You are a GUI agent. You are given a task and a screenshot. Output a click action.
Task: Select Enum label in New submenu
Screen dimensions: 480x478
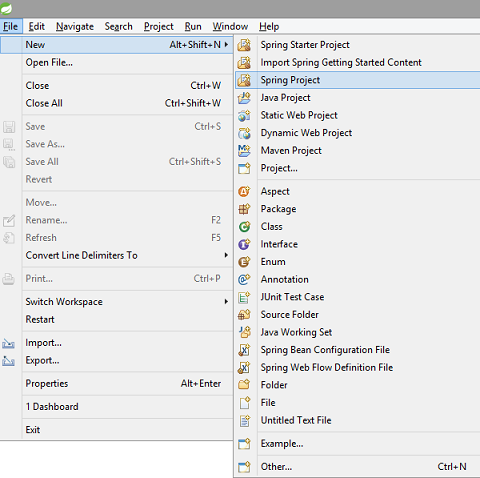[273, 262]
